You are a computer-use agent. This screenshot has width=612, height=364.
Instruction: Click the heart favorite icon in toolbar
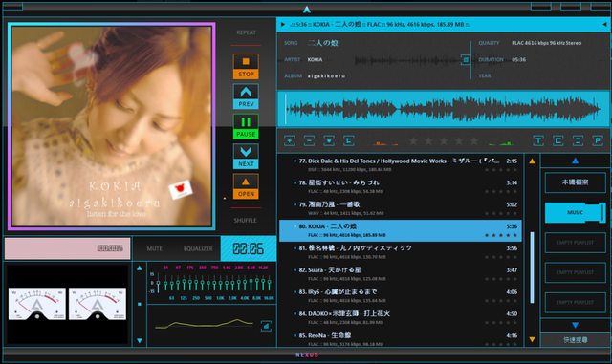coord(329,140)
